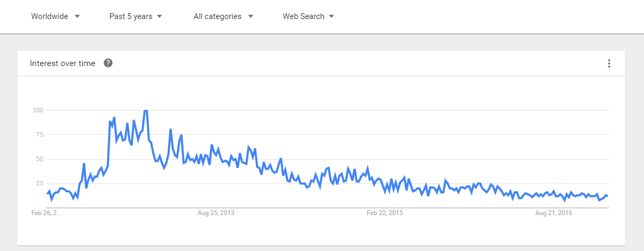644x251 pixels.
Task: Click the rightmost end of the blue line
Action: [608, 196]
